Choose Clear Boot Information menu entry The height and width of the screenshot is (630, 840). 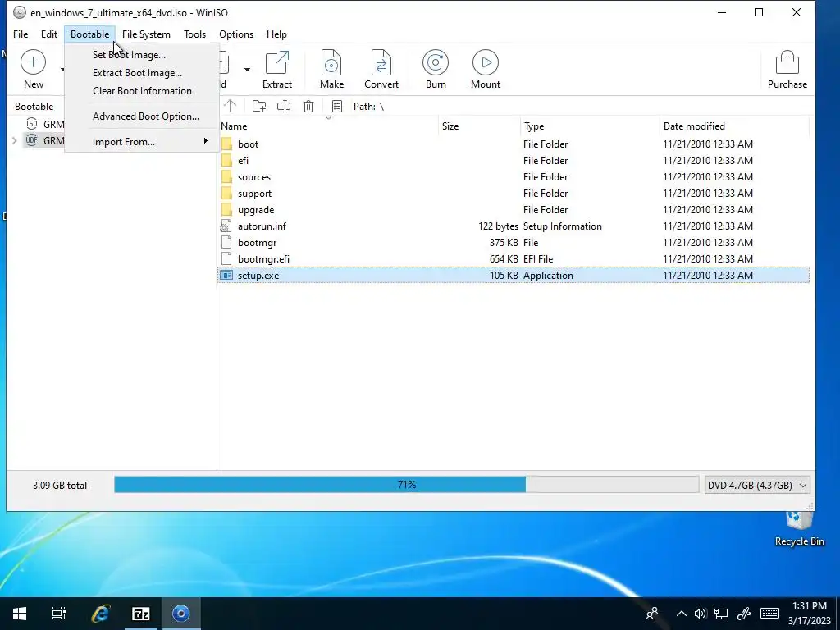coord(142,91)
